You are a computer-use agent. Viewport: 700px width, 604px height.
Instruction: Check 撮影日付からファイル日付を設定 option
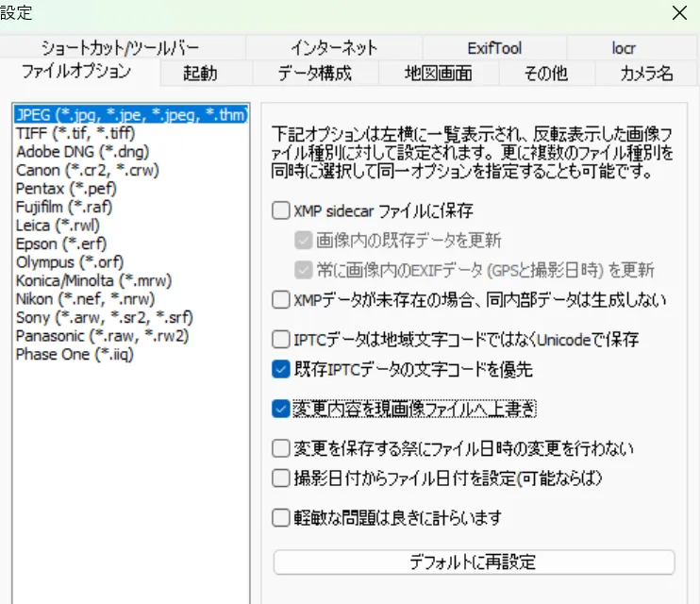[280, 478]
